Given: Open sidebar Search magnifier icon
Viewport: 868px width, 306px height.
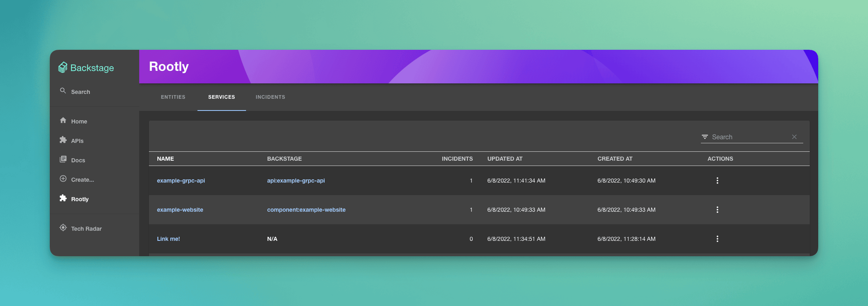Looking at the screenshot, I should 63,91.
